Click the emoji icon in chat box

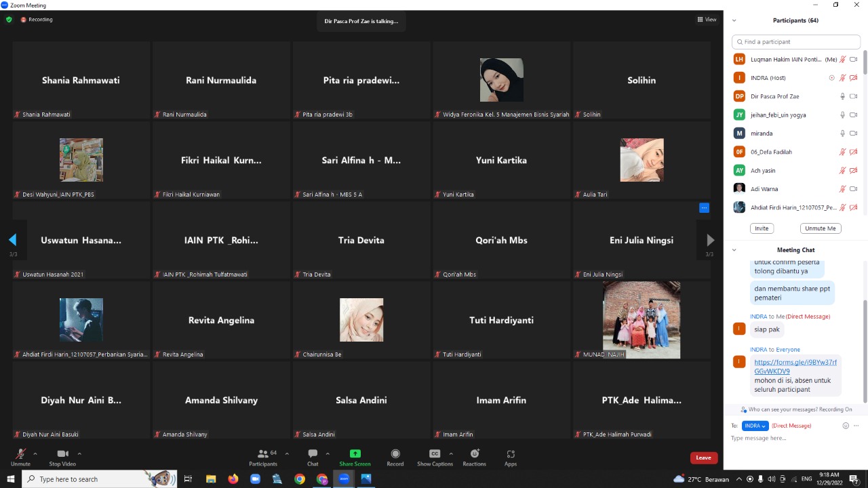pos(846,426)
